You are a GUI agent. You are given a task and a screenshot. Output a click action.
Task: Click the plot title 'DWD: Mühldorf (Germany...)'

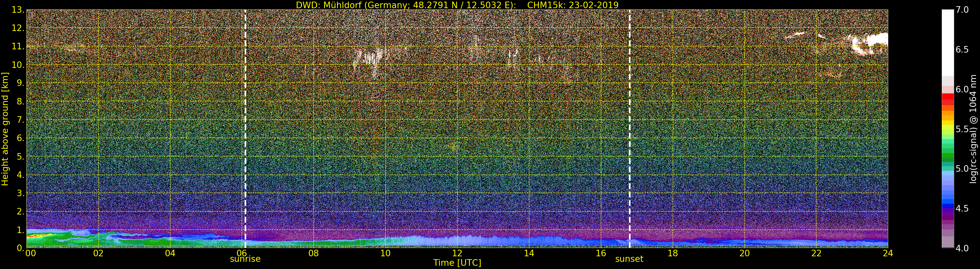pyautogui.click(x=457, y=5)
